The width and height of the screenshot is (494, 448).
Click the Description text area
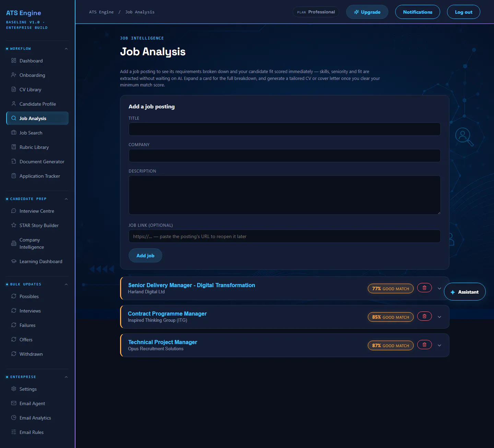pos(284,195)
